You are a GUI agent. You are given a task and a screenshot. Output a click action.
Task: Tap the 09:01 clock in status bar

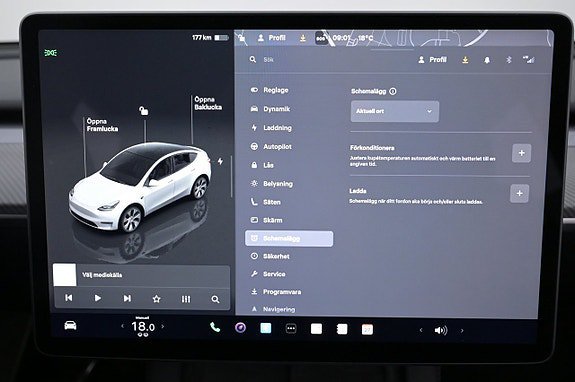click(341, 38)
